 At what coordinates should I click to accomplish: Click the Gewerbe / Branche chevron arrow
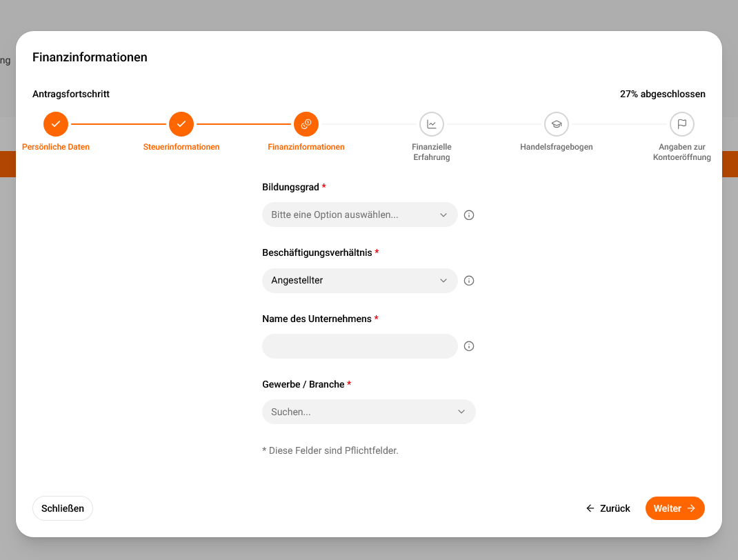(x=461, y=412)
